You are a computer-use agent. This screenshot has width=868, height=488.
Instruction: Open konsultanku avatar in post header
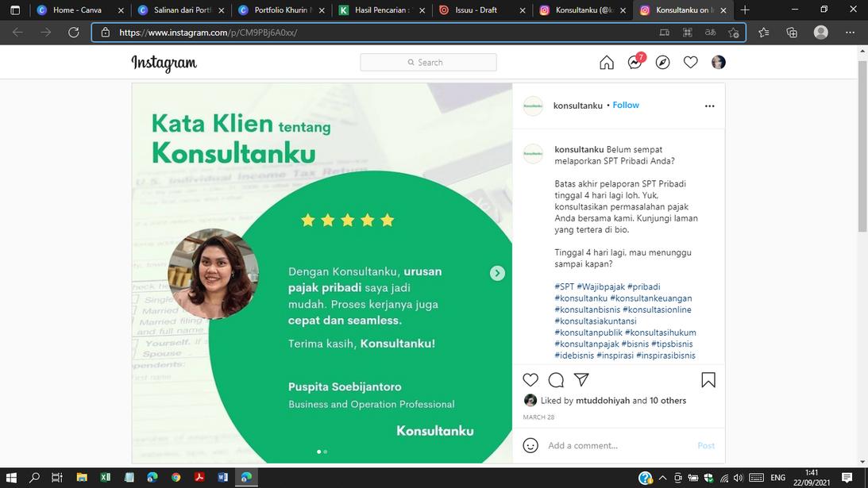point(533,106)
